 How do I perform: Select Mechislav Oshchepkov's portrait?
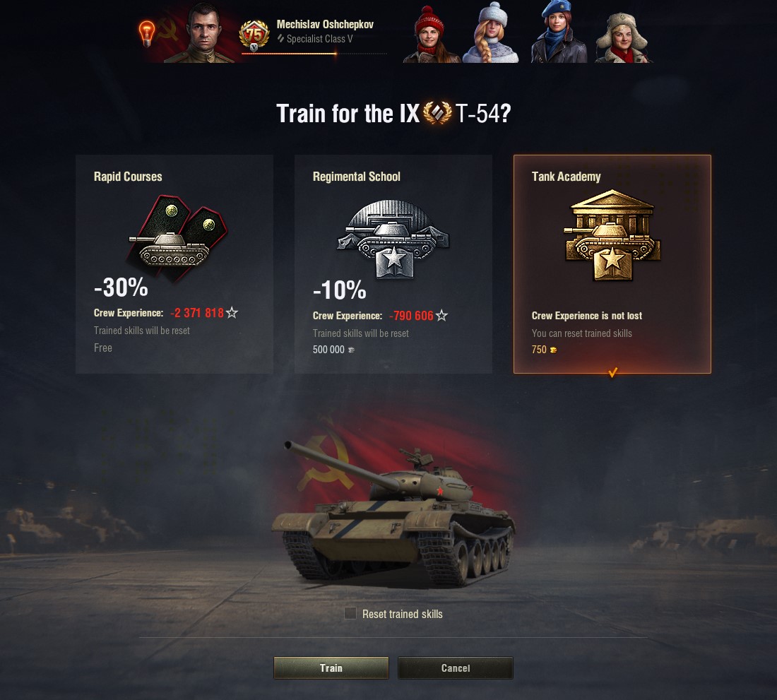(203, 32)
